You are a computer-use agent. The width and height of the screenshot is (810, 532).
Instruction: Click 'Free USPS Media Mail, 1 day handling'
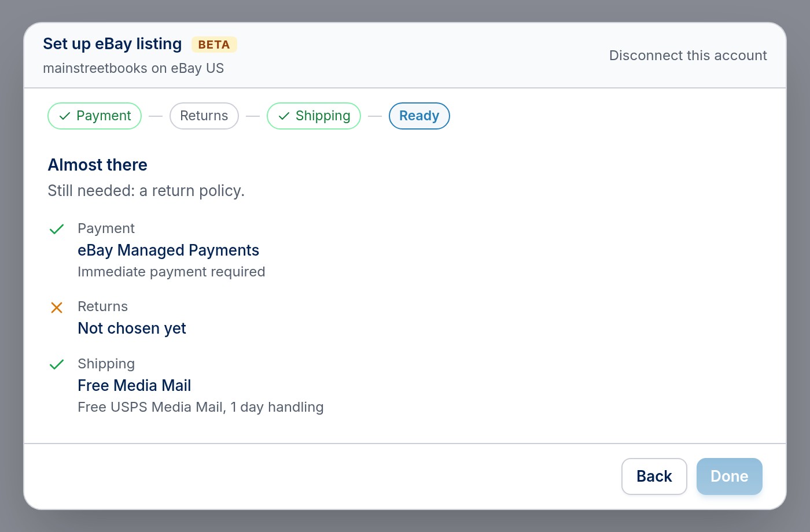tap(201, 407)
